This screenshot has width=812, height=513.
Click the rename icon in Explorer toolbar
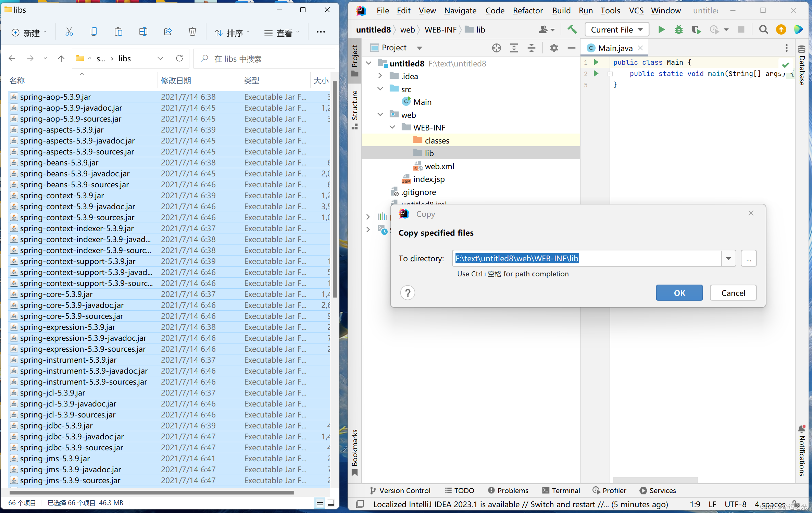pos(143,32)
